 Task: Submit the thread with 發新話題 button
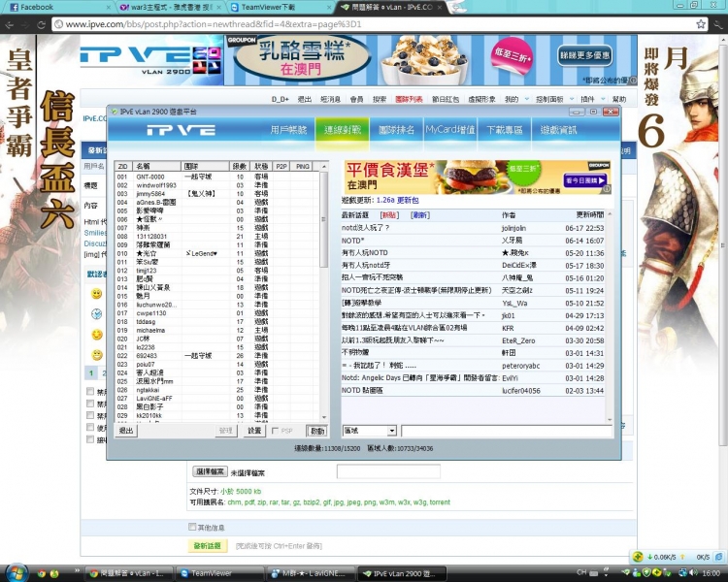pos(208,546)
